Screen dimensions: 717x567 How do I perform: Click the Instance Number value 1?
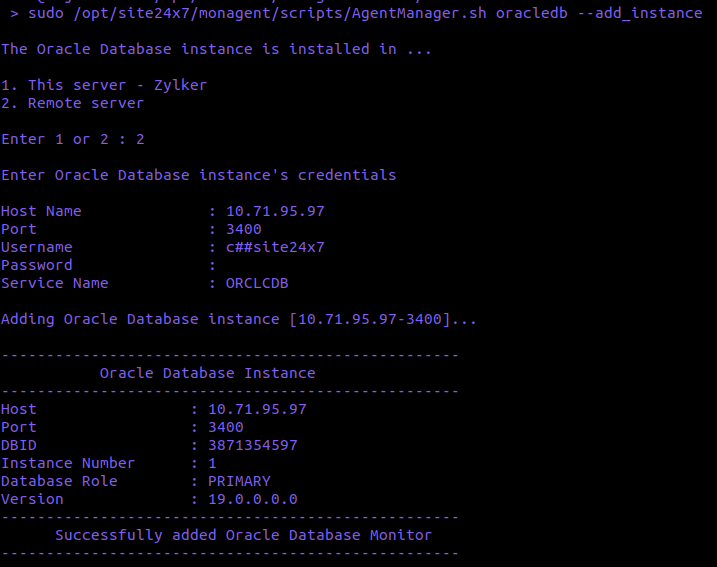point(212,463)
